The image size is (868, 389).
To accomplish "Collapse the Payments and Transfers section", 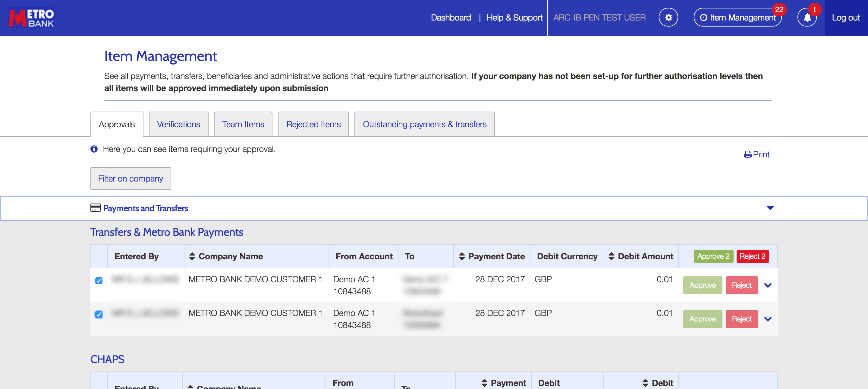I will [x=770, y=208].
